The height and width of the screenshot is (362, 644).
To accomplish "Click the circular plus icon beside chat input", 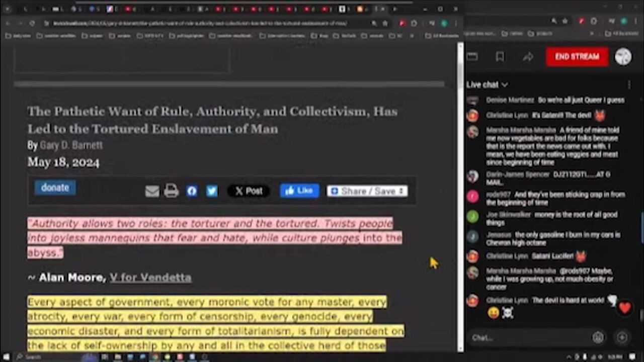I will pos(622,338).
